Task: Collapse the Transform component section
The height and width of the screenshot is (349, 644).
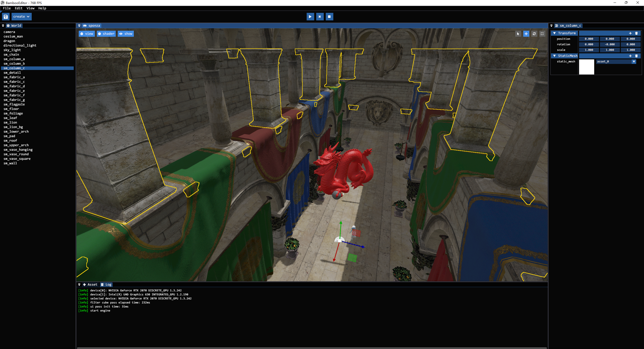Action: (x=554, y=33)
